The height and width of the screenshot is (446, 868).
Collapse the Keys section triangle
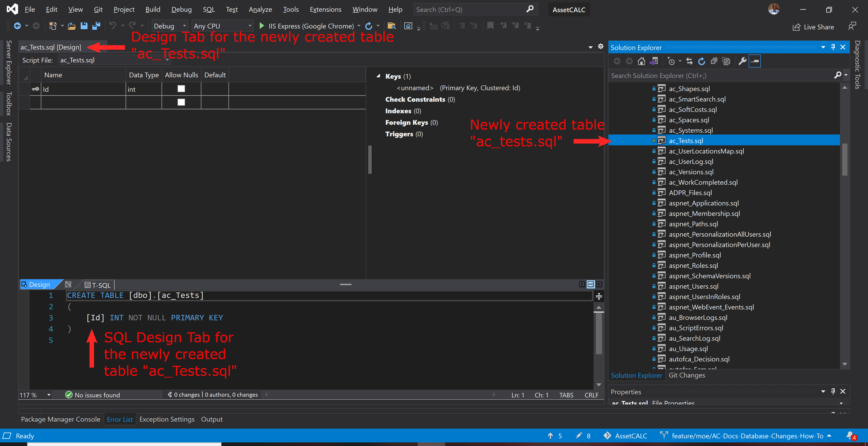(x=378, y=76)
